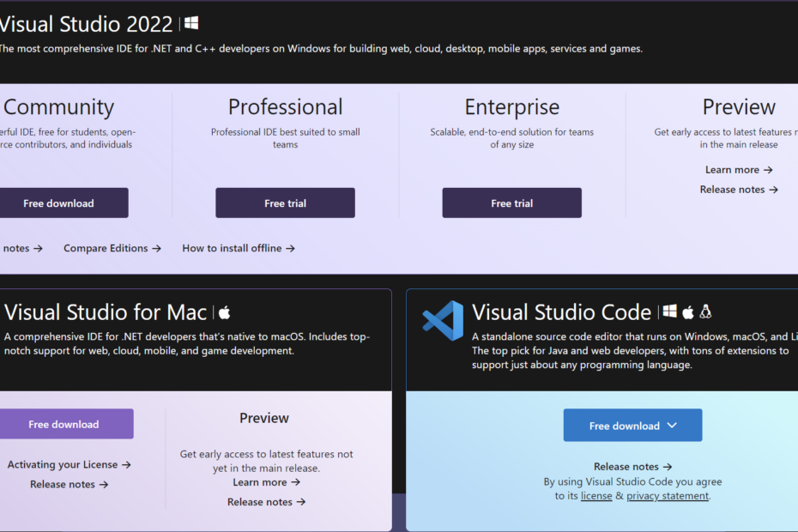Open Activating your License link
Viewport: 798px width, 532px height.
(x=63, y=464)
